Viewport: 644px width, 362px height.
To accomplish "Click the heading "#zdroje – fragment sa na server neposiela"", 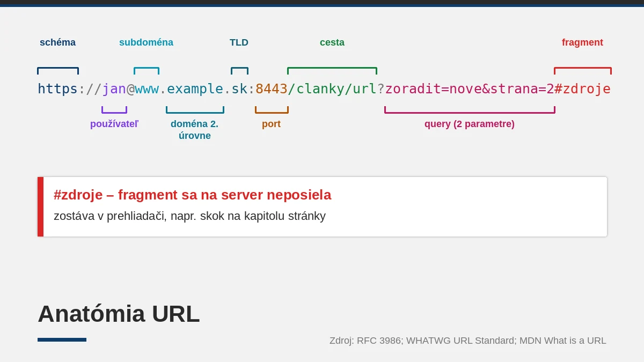I will [192, 195].
